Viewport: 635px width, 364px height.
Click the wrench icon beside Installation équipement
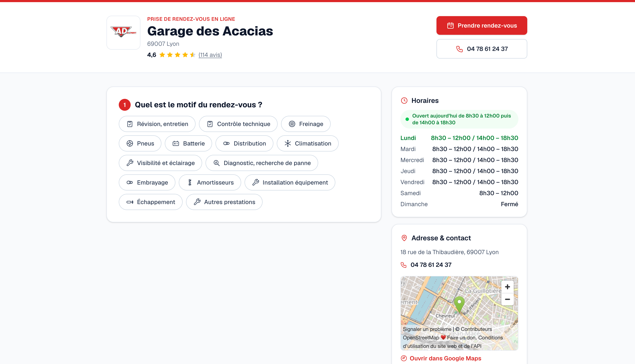(x=255, y=182)
